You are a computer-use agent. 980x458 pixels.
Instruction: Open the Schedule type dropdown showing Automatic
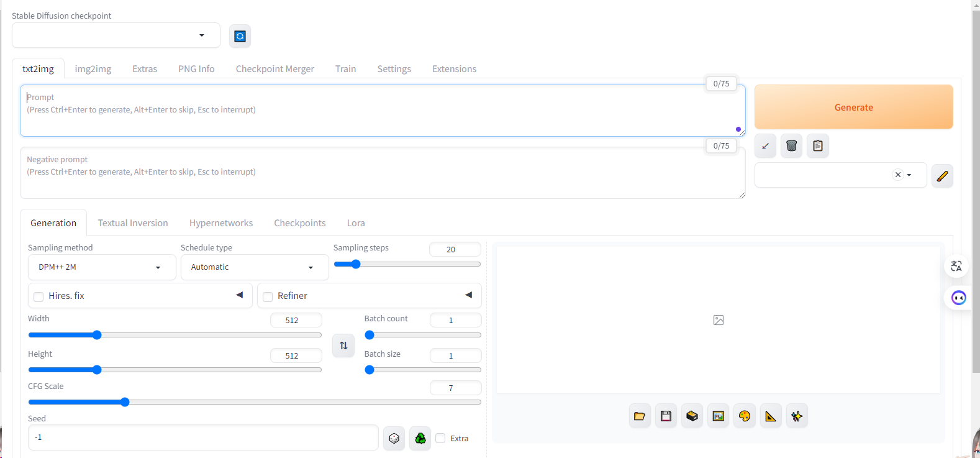pyautogui.click(x=255, y=267)
